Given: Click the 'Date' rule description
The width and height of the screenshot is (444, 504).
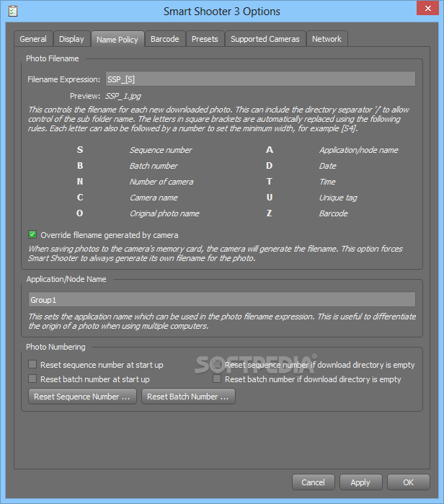Looking at the screenshot, I should (328, 166).
